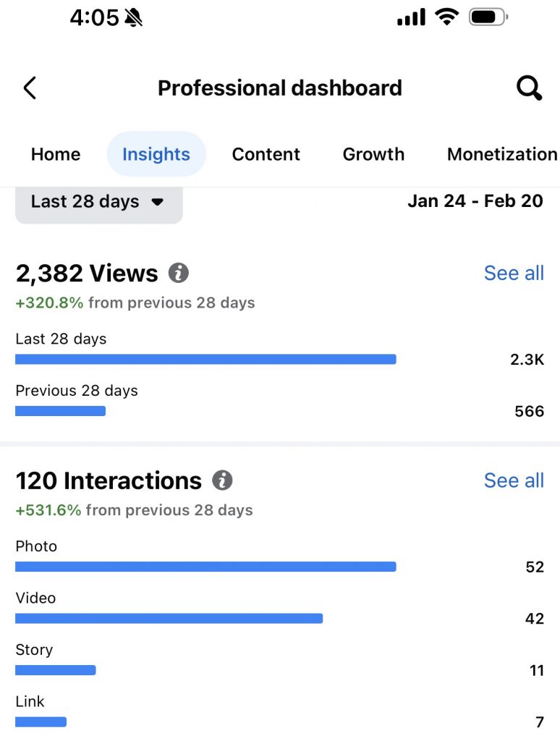Tap the muted bell icon by the clock
The height and width of the screenshot is (741, 560).
132,18
